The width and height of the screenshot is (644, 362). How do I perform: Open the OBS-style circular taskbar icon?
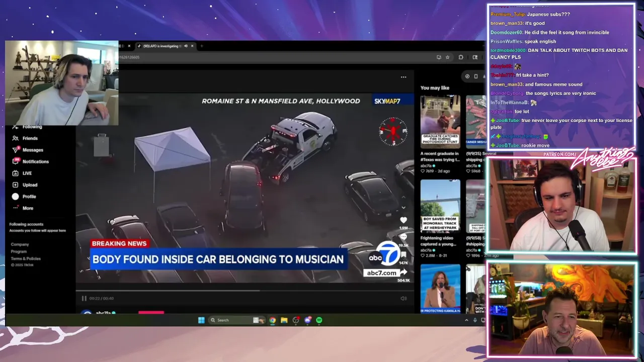point(296,320)
